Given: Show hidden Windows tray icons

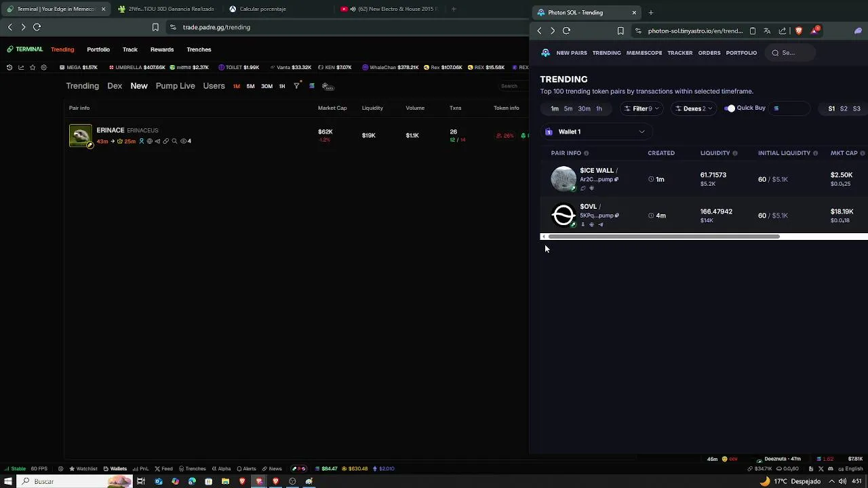Looking at the screenshot, I should click(x=831, y=481).
